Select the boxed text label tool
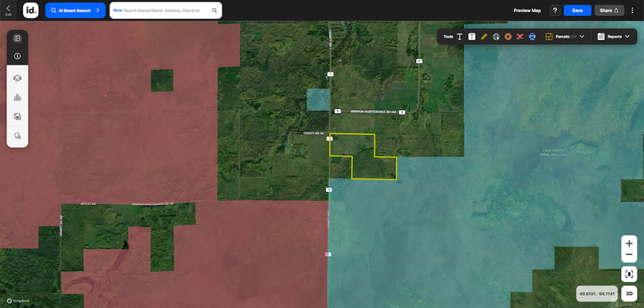 click(472, 37)
